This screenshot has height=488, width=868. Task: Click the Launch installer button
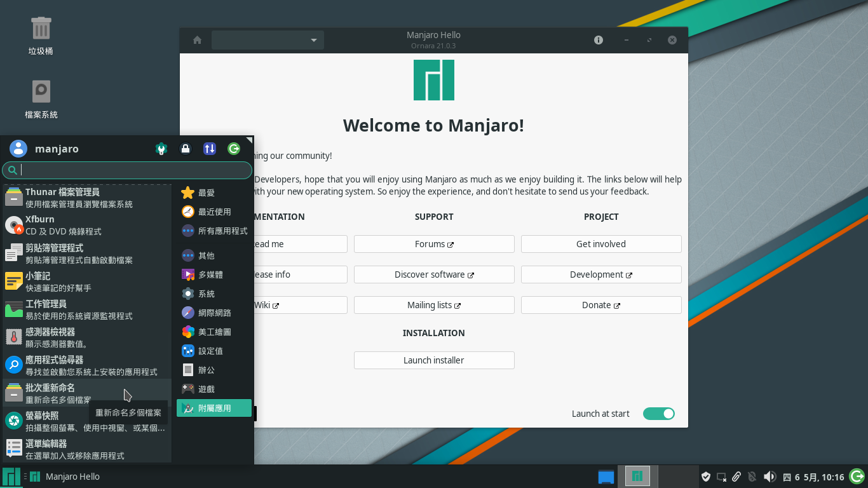tap(434, 360)
